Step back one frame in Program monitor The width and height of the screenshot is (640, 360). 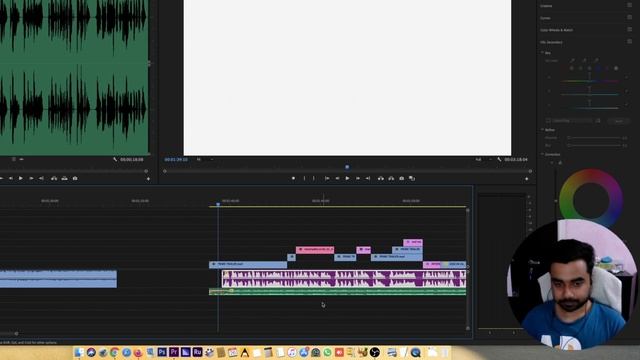coord(337,178)
